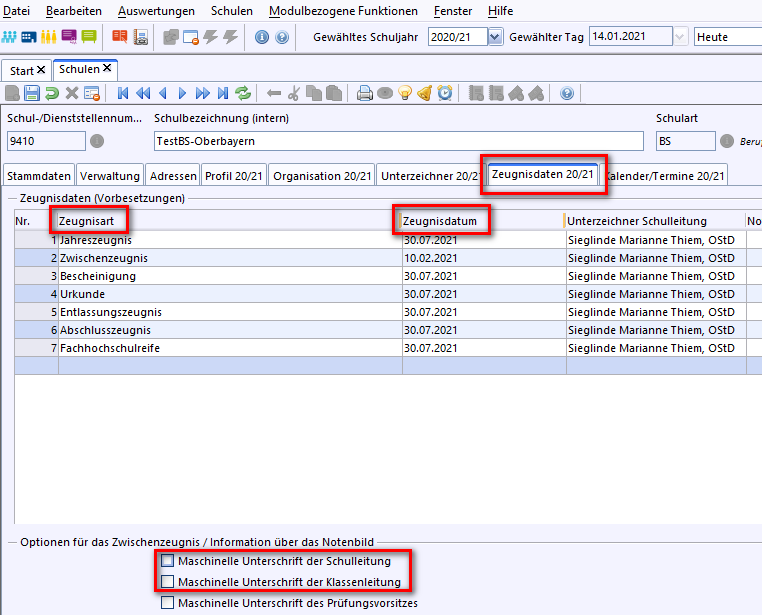Switch to Kalender/Termine 20/21 tab

664,176
